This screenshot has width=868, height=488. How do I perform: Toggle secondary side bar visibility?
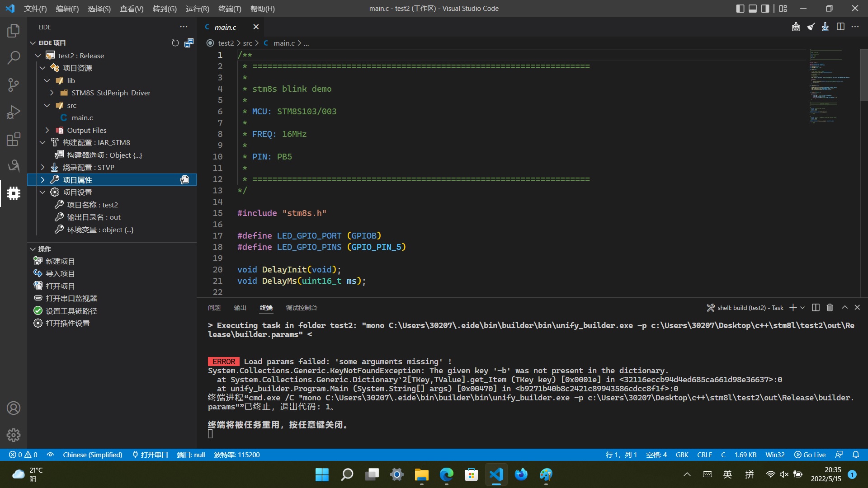(765, 9)
